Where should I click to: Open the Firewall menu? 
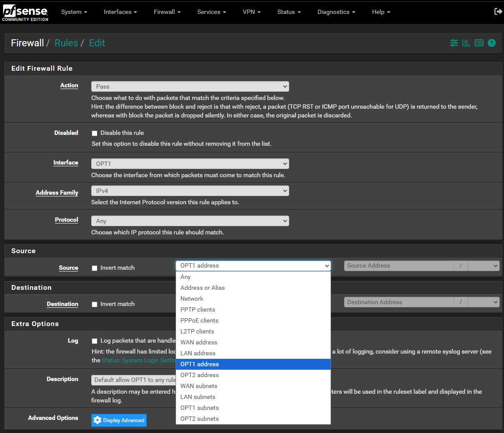click(x=167, y=12)
